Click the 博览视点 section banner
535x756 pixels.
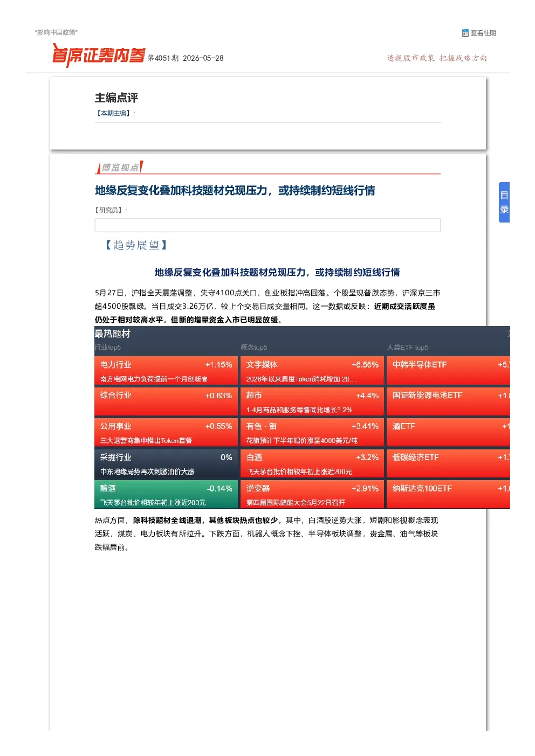120,168
